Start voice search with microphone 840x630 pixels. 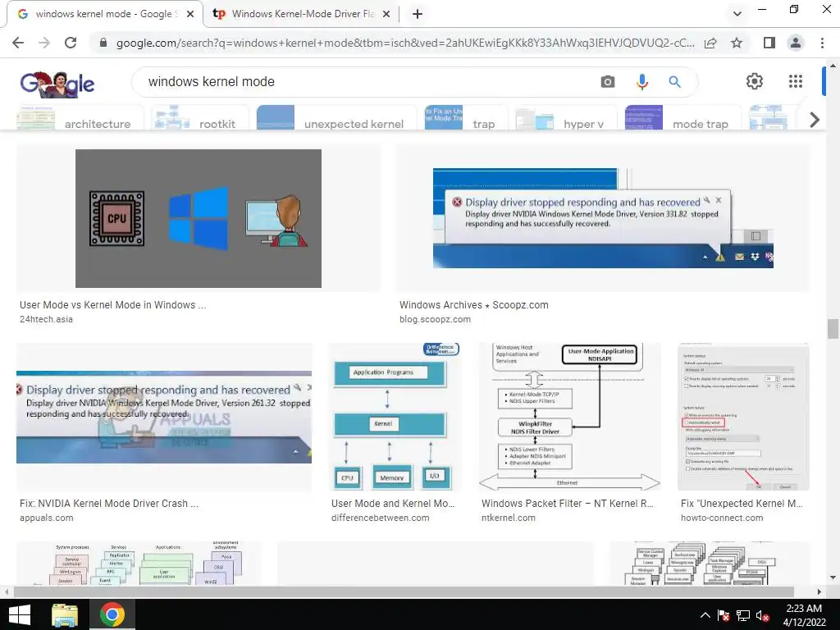(641, 81)
